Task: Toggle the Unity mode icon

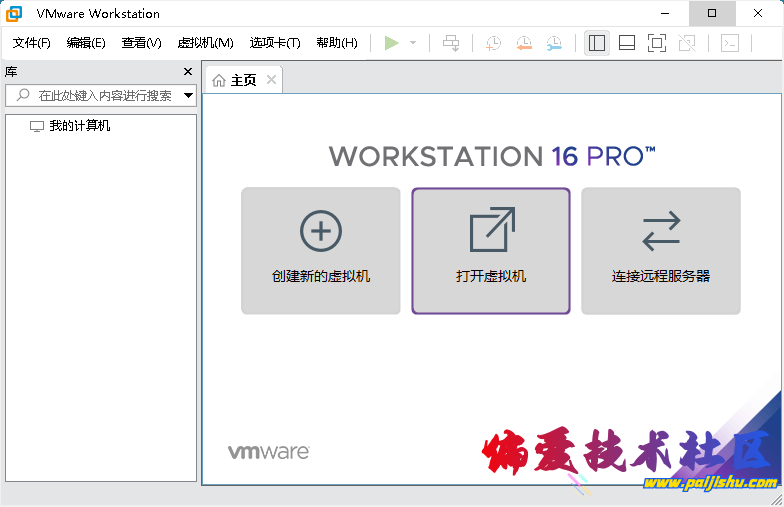Action: [x=687, y=43]
